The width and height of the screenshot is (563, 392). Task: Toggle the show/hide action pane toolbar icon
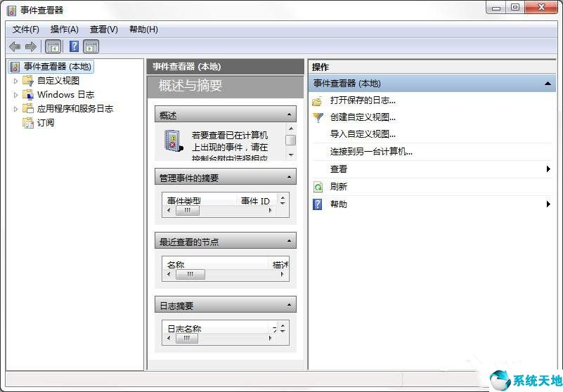coord(91,46)
